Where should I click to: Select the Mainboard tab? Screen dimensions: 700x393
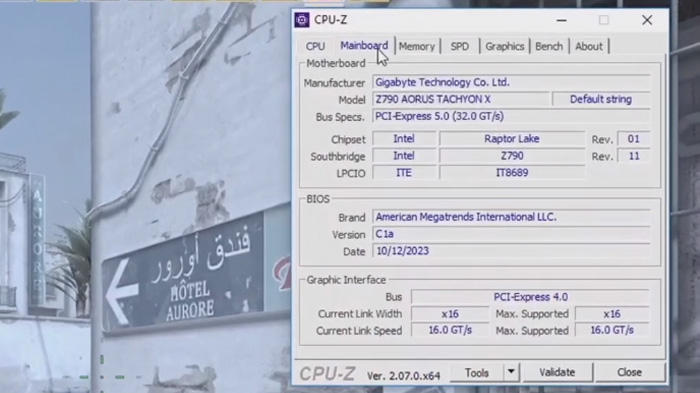(x=364, y=46)
